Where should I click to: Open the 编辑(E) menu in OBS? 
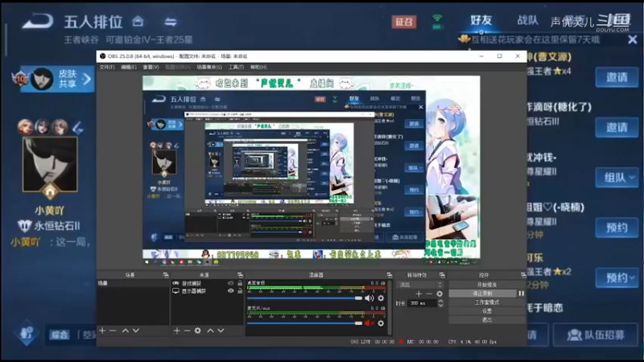coord(129,67)
